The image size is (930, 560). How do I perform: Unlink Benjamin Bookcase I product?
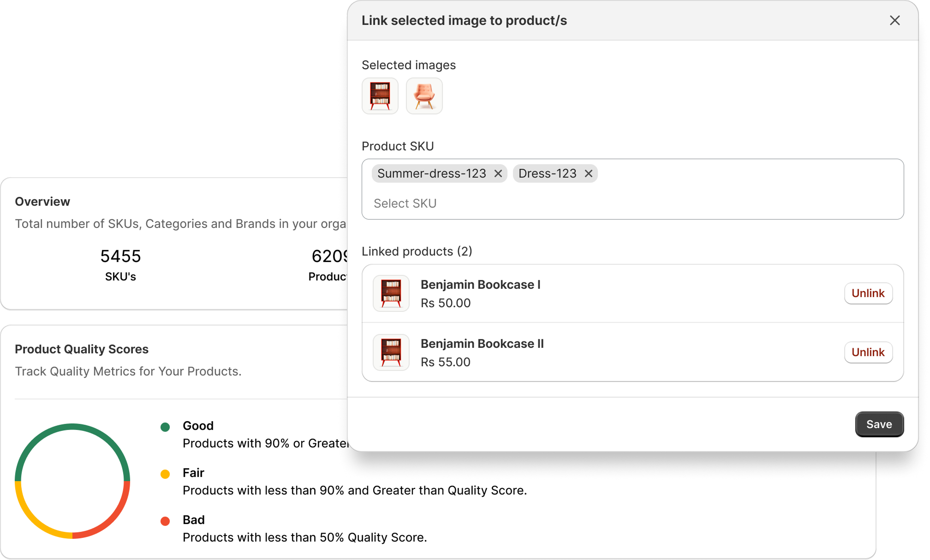pyautogui.click(x=868, y=293)
